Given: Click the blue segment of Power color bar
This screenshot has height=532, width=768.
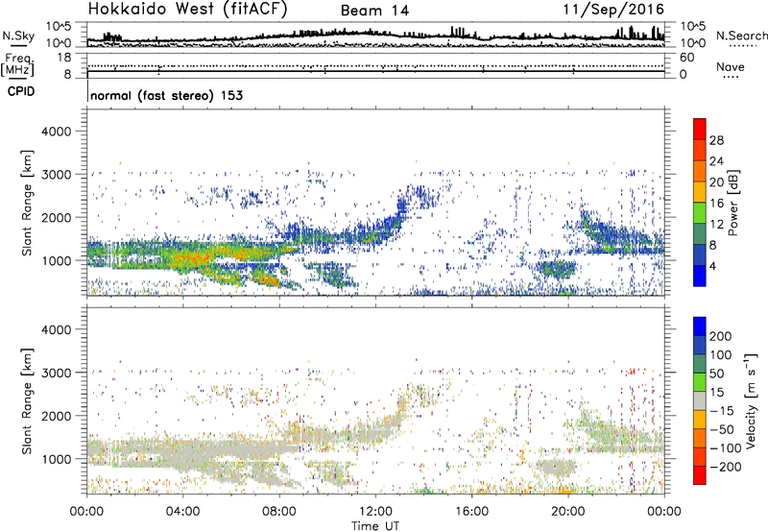Looking at the screenshot, I should click(x=700, y=276).
